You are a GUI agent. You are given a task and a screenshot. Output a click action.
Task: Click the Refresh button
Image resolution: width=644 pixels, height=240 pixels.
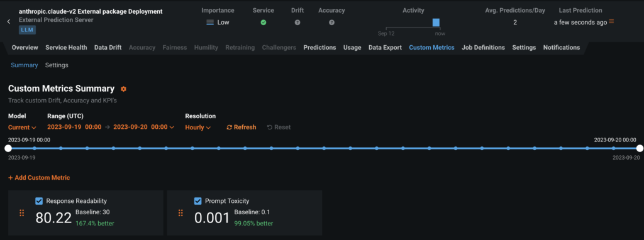point(241,127)
